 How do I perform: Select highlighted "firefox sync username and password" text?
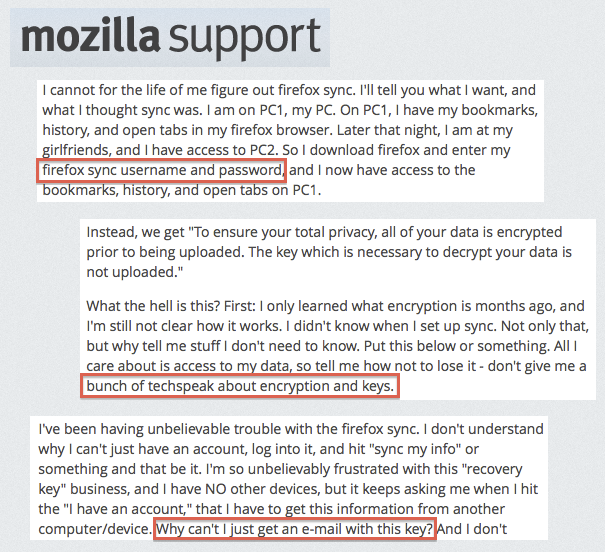(x=161, y=170)
